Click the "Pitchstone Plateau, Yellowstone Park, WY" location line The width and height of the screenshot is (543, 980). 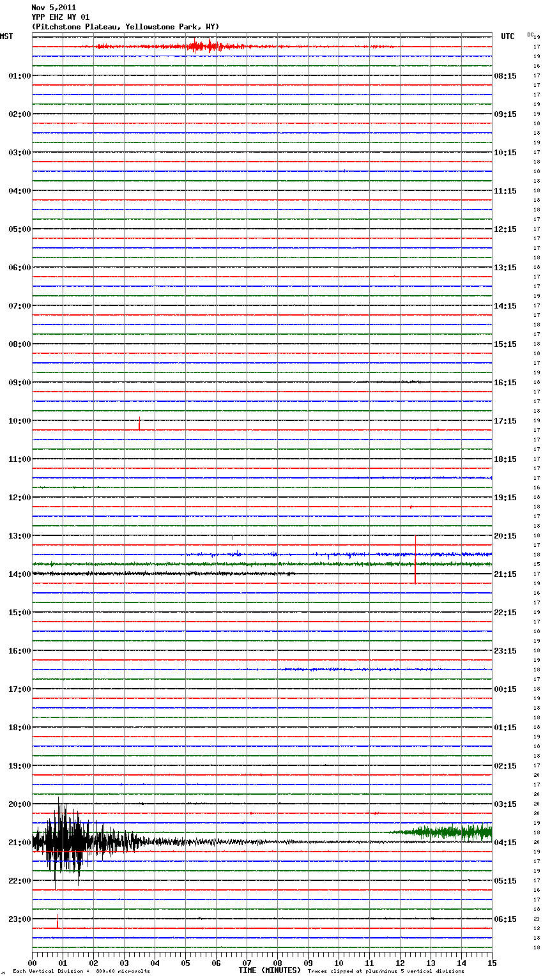click(x=125, y=27)
